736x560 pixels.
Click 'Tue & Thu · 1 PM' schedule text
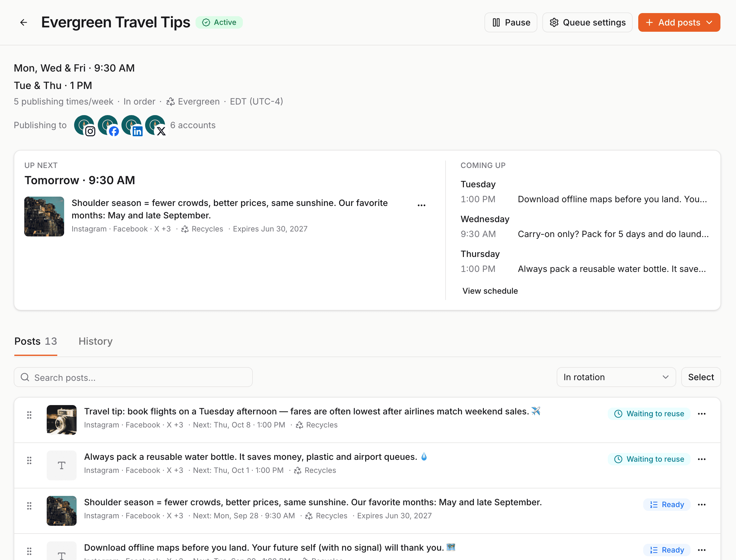(x=53, y=85)
